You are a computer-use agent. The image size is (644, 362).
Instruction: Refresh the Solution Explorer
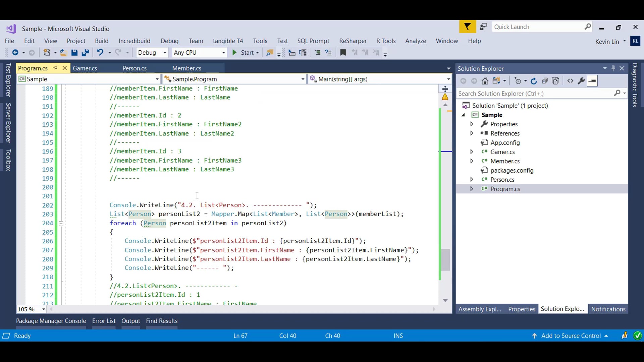(x=534, y=81)
